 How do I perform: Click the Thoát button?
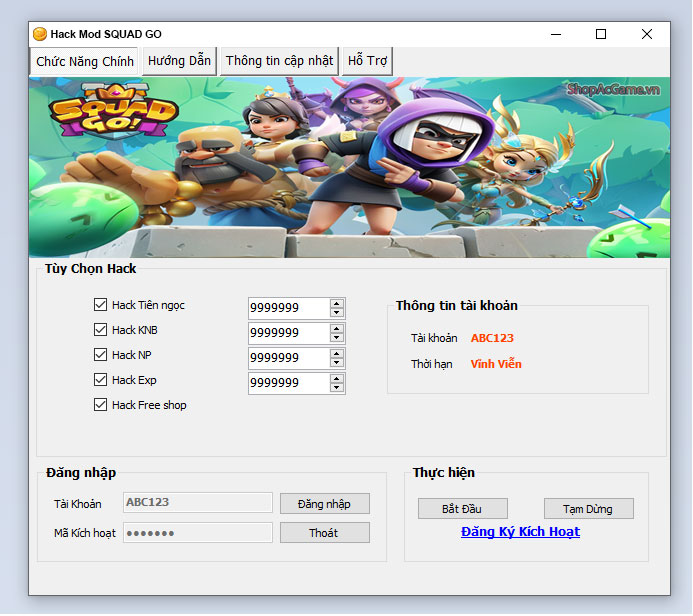coord(325,533)
